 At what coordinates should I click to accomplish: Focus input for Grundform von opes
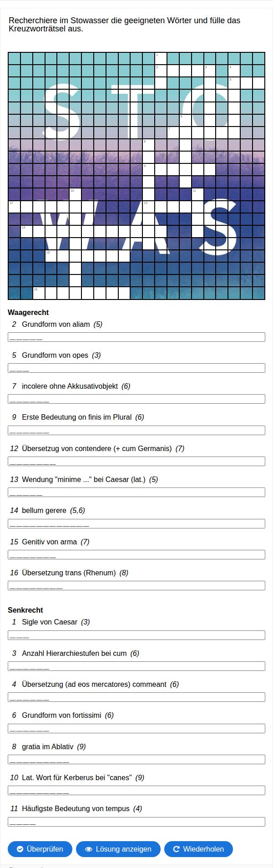tap(136, 368)
